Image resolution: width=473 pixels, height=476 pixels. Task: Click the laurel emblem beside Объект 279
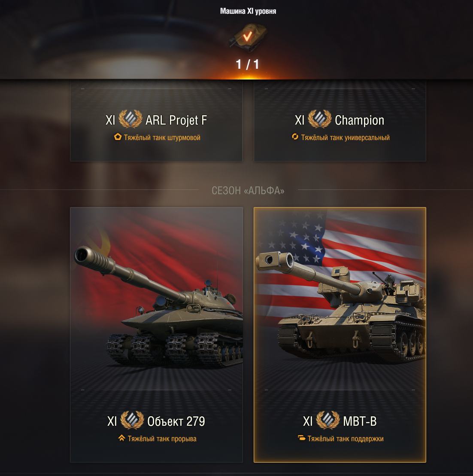click(x=132, y=420)
